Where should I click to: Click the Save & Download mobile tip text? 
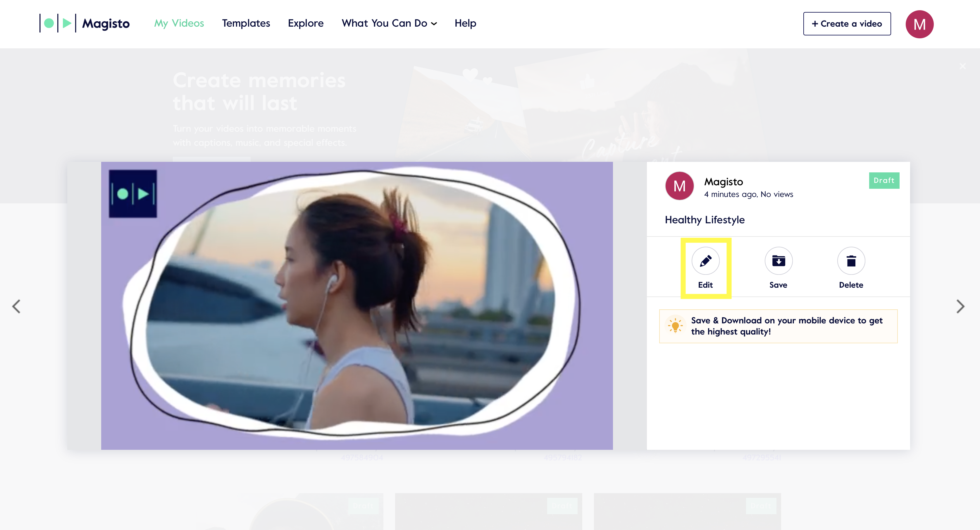787,326
